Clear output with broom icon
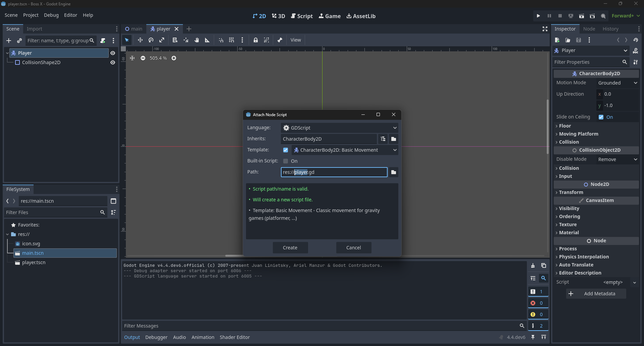The image size is (644, 346). point(533,265)
